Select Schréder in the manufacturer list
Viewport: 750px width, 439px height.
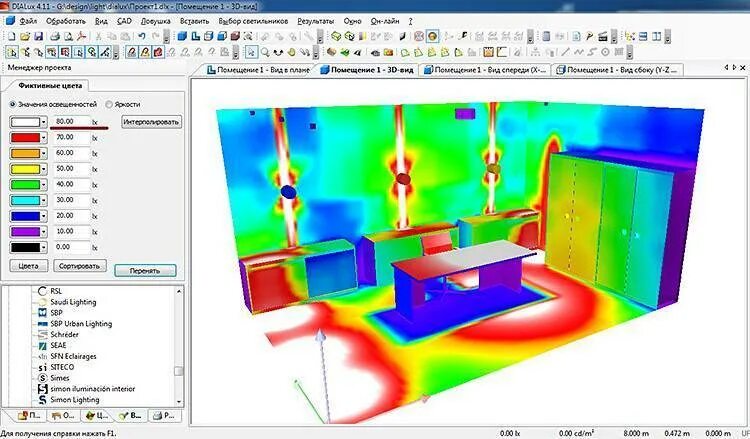65,334
